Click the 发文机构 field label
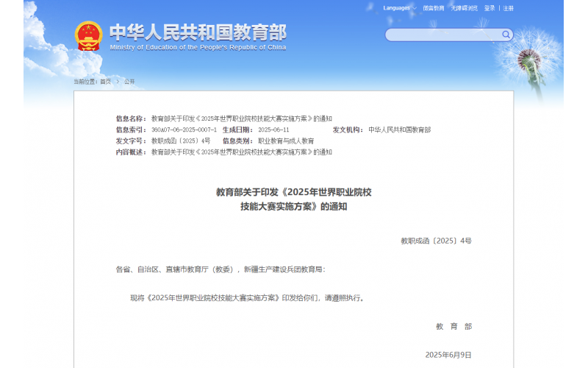Screen dimensions: 588x368 (348, 130)
